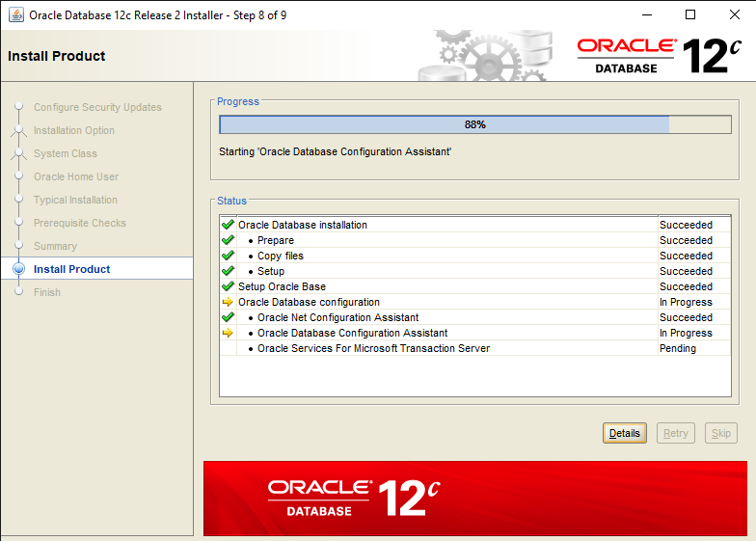The image size is (756, 541).
Task: Click the Install Product page heading
Action: pos(56,56)
